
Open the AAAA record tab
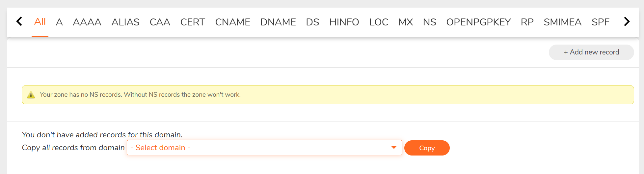[x=87, y=22]
